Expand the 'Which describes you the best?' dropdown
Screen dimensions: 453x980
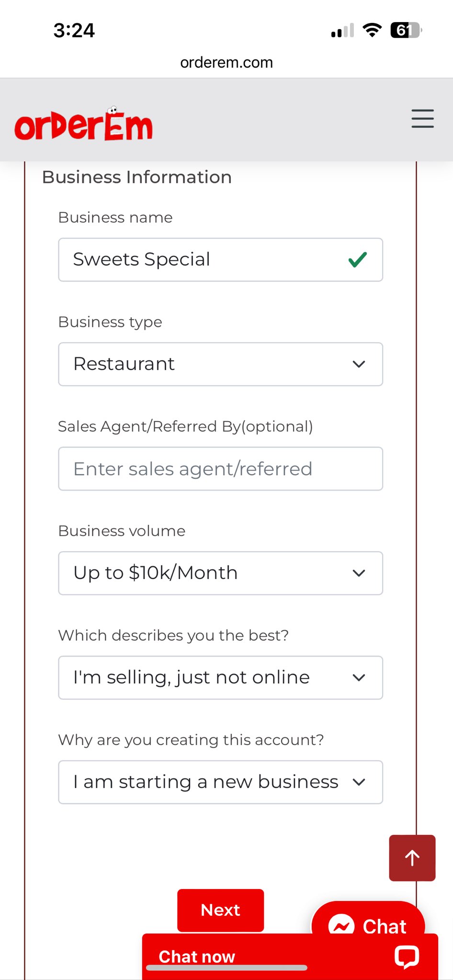pos(220,678)
